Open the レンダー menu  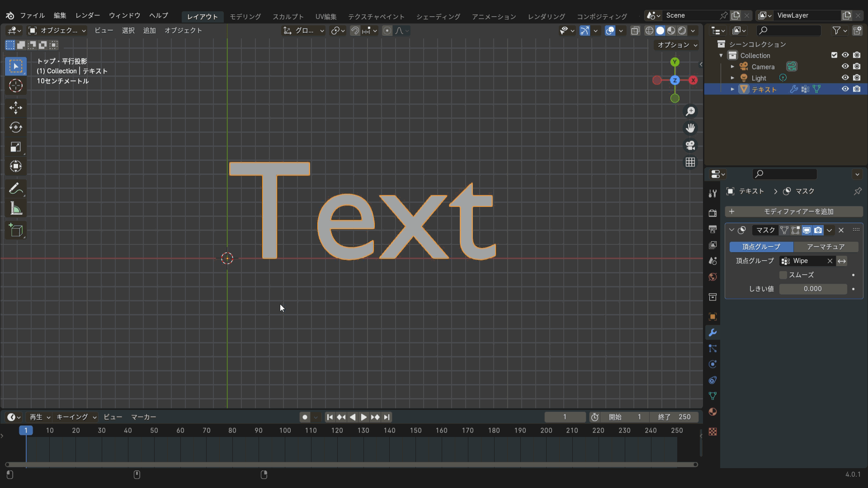(88, 15)
